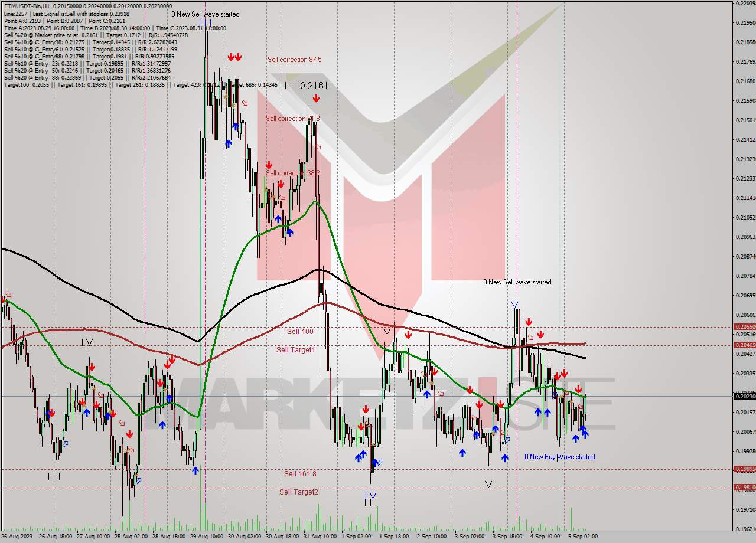Click the red 0.20465 price tag
Screen dimensions: 756x543
click(x=744, y=345)
